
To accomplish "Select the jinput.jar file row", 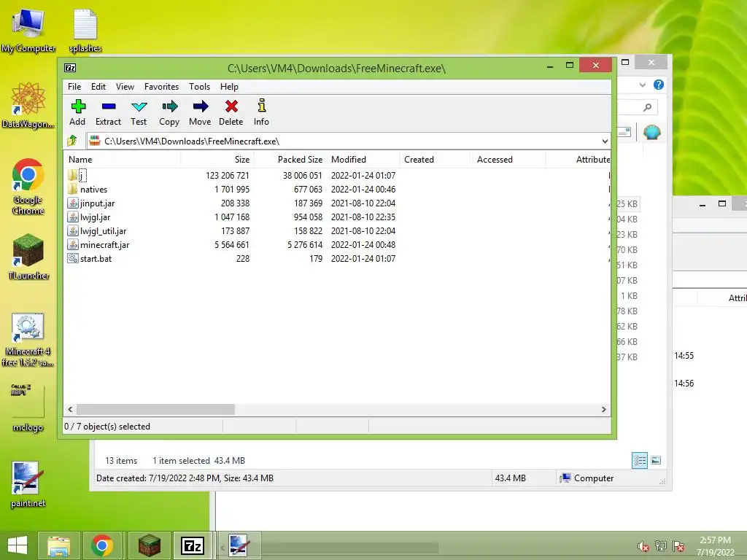I will 337,203.
